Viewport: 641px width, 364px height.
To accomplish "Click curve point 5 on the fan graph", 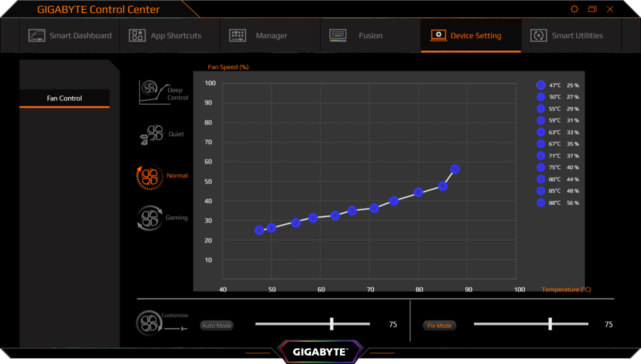I will point(352,210).
